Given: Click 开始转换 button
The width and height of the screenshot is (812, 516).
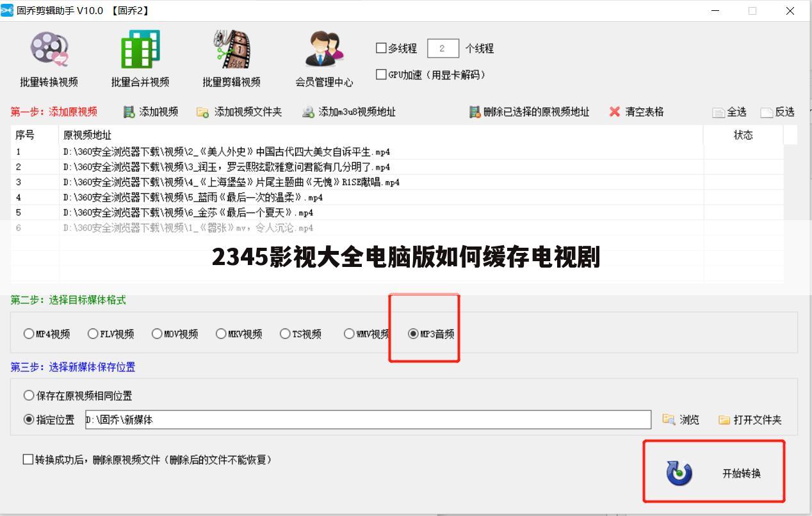Looking at the screenshot, I should coord(714,472).
